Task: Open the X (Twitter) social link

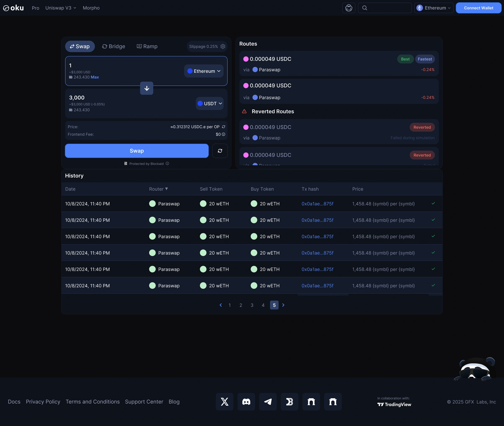Action: coord(224,402)
